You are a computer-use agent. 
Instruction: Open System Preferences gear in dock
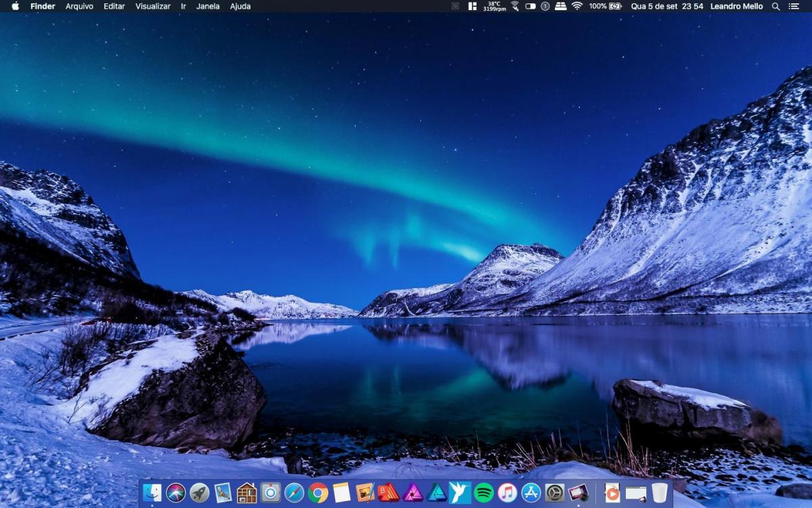click(x=555, y=492)
